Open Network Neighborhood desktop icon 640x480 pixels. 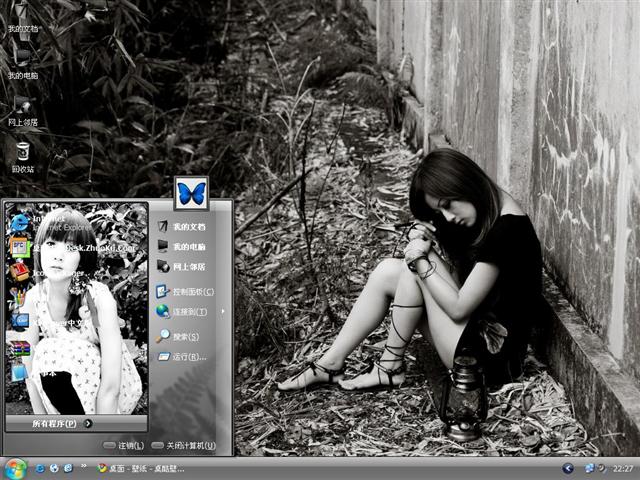coord(22,106)
